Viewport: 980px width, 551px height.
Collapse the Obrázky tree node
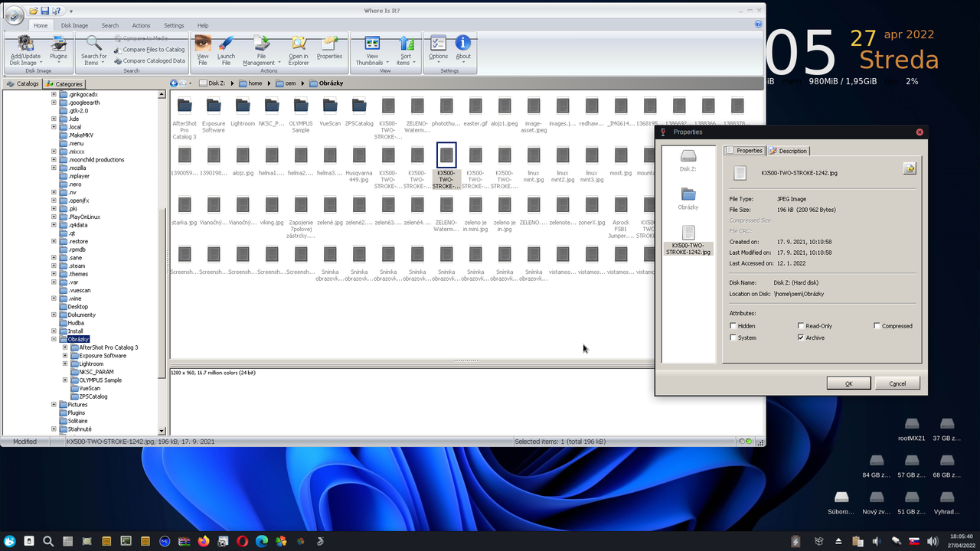pos(54,339)
